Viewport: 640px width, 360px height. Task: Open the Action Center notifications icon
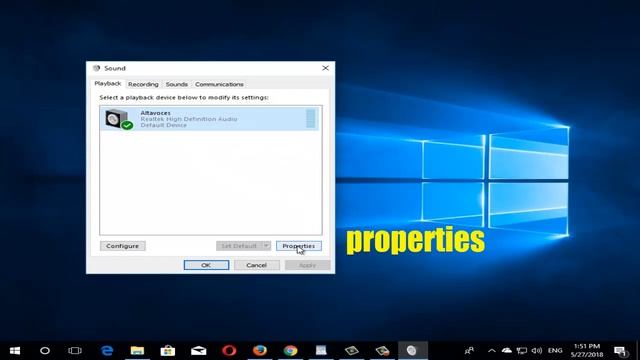(x=620, y=351)
